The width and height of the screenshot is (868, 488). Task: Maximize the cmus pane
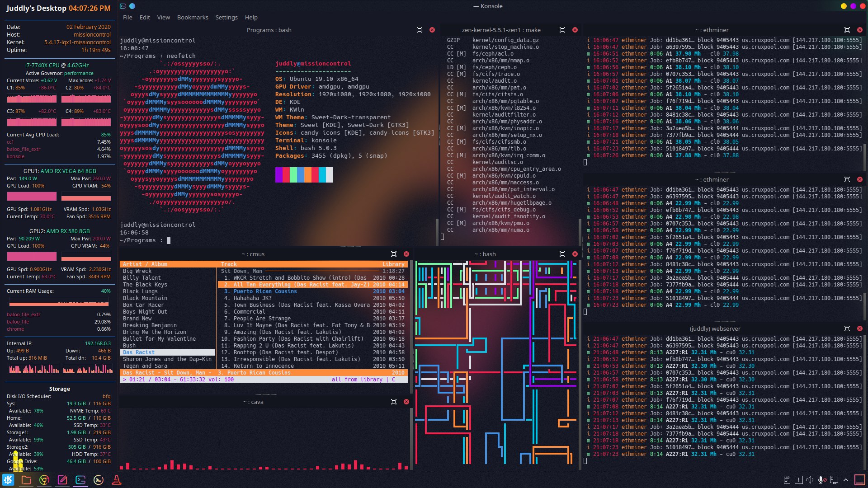point(394,254)
